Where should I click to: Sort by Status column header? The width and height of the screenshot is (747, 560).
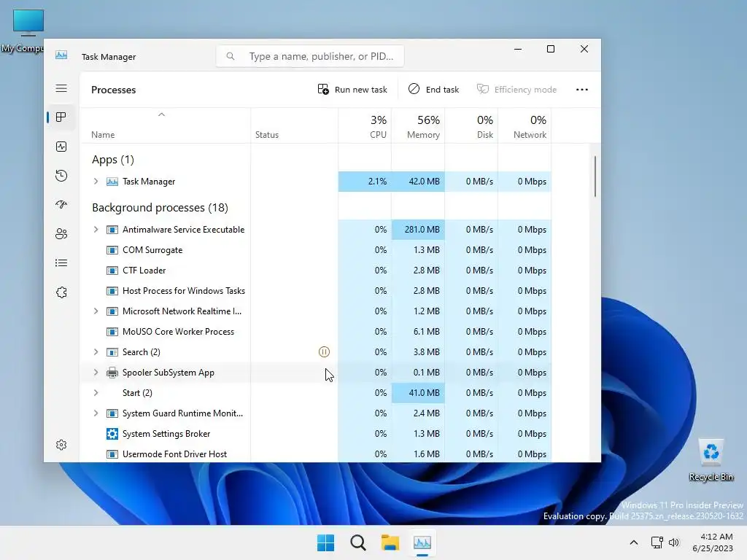294,126
